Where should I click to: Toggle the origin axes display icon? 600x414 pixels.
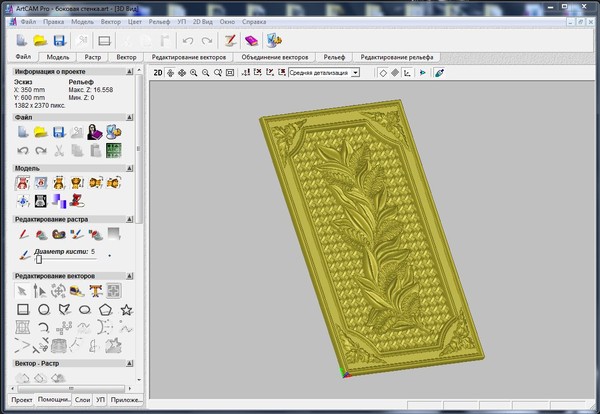407,73
